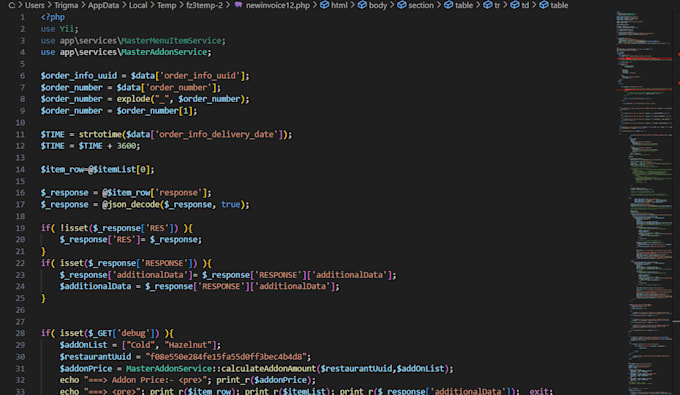
Task: Click "$_GET['debug']" on line 28
Action: (x=124, y=333)
